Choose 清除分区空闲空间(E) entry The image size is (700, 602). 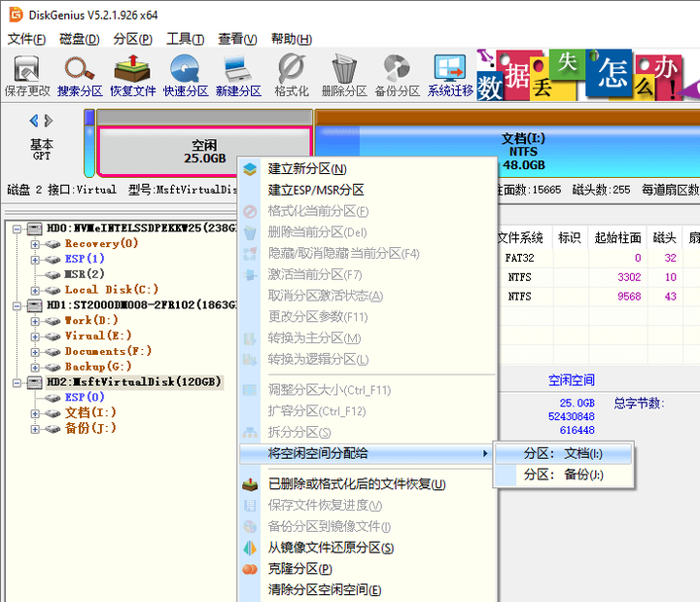point(368,590)
